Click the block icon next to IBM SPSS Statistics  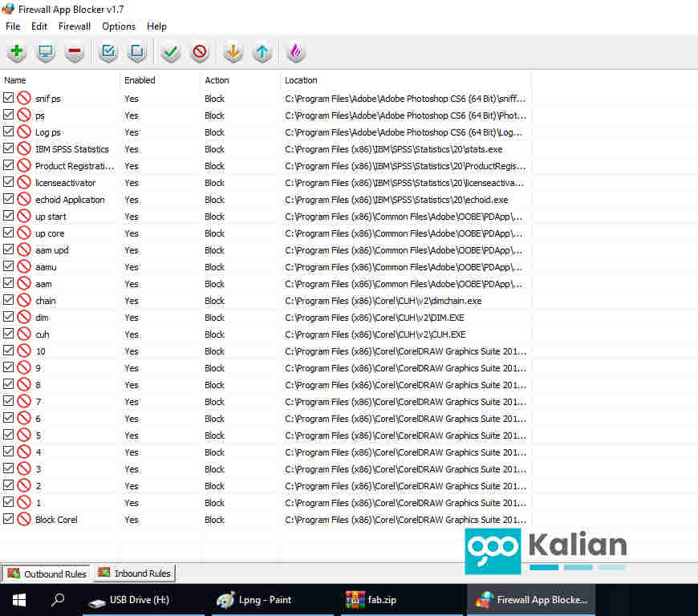(24, 148)
